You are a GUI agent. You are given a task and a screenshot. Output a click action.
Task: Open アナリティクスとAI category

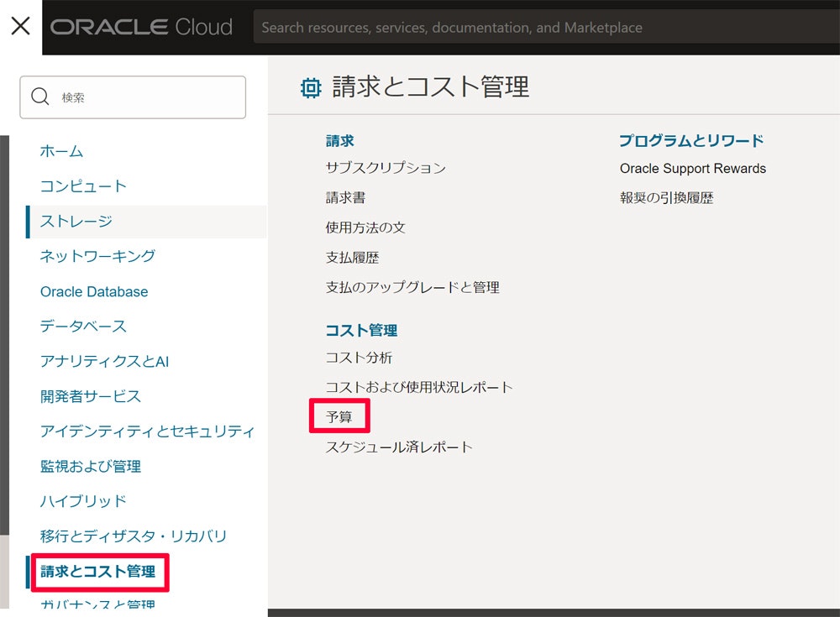(104, 362)
